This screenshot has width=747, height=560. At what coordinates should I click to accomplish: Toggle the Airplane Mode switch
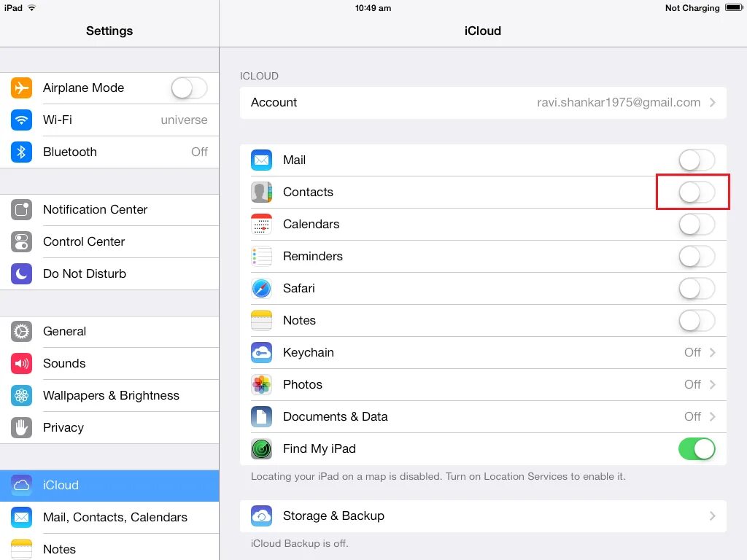click(x=189, y=88)
